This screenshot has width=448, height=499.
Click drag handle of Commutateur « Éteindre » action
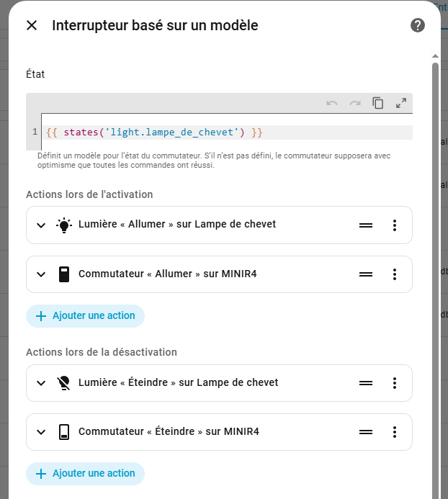click(x=366, y=432)
